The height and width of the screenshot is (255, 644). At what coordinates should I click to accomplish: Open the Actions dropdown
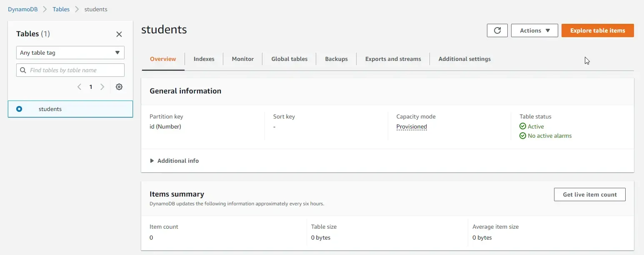(534, 30)
